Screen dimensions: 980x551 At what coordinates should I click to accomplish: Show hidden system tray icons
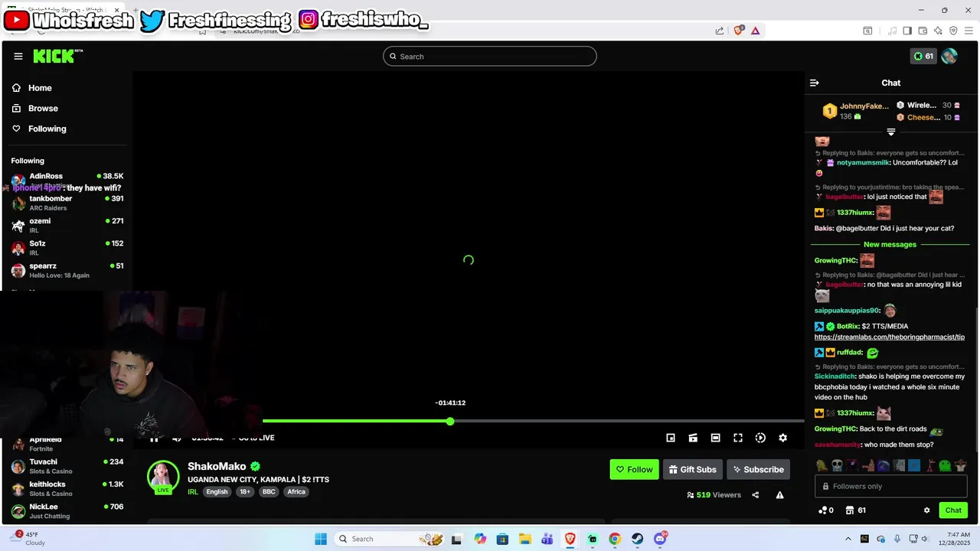[x=848, y=539]
